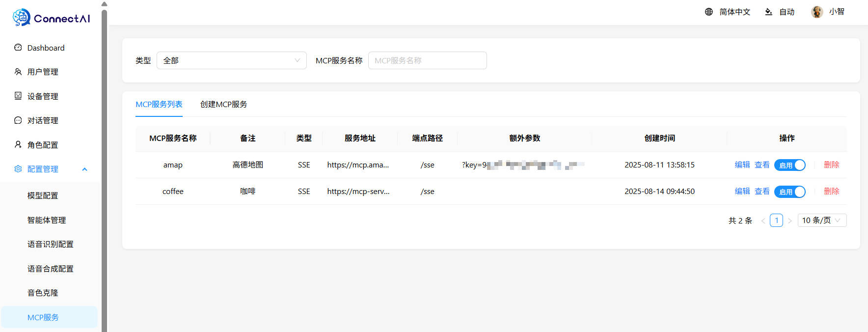
Task: Click the 类型 dropdown arrow
Action: 297,60
